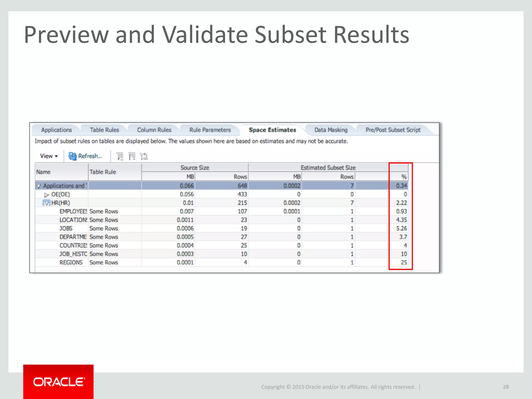Click the Estimated Subset Size header
The height and width of the screenshot is (399, 532).
[x=328, y=168]
